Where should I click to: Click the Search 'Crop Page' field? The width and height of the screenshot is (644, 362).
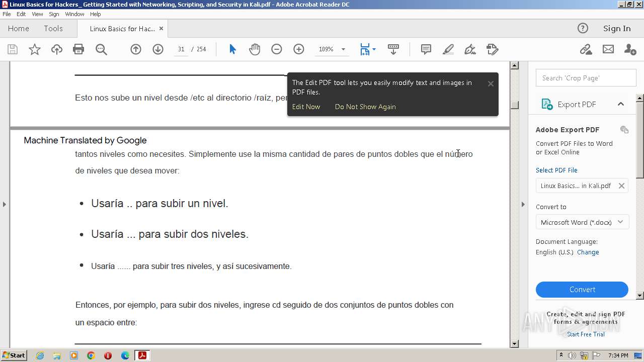586,78
